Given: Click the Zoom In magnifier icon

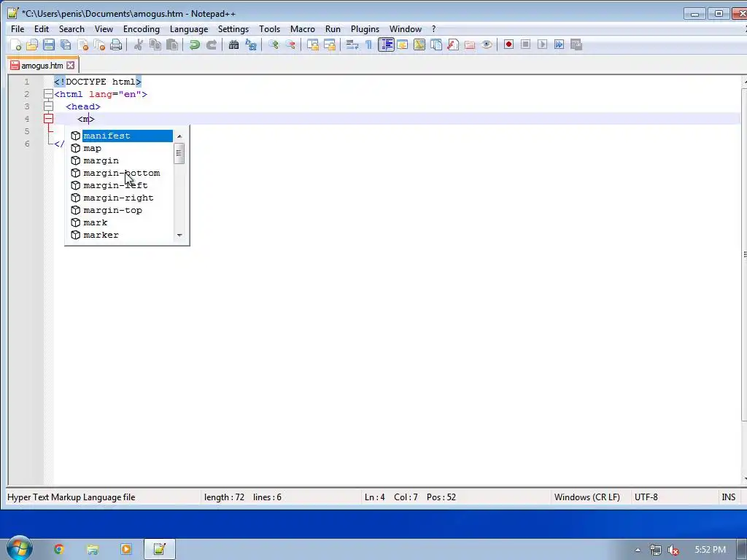Looking at the screenshot, I should (x=274, y=44).
